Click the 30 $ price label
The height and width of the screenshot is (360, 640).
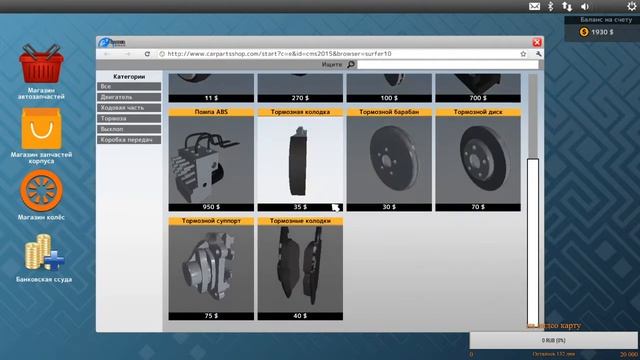click(389, 207)
